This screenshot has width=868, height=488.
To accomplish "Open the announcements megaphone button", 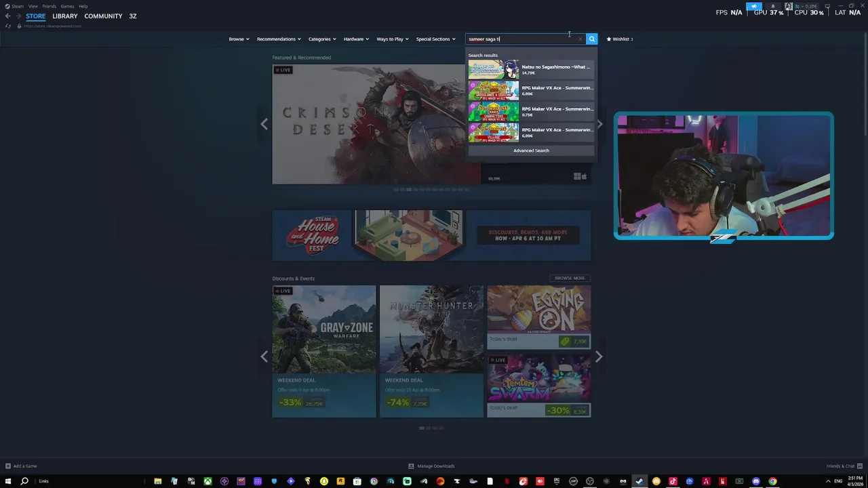I will [x=753, y=6].
